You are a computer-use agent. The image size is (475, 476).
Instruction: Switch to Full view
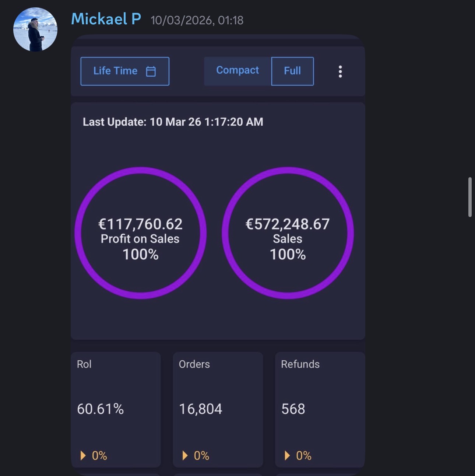click(292, 71)
